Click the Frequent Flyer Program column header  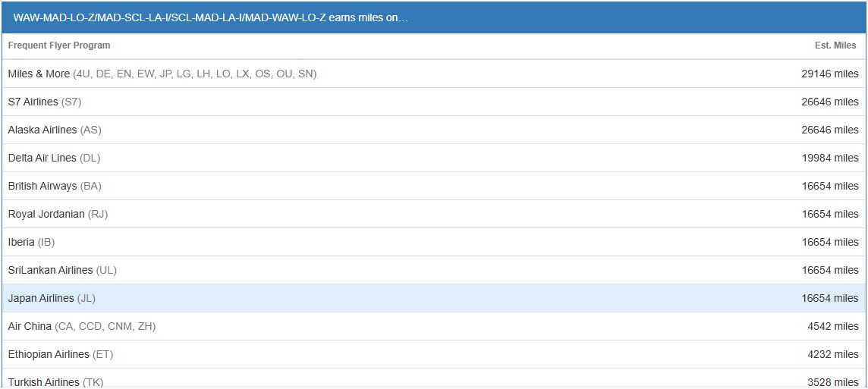coord(59,45)
